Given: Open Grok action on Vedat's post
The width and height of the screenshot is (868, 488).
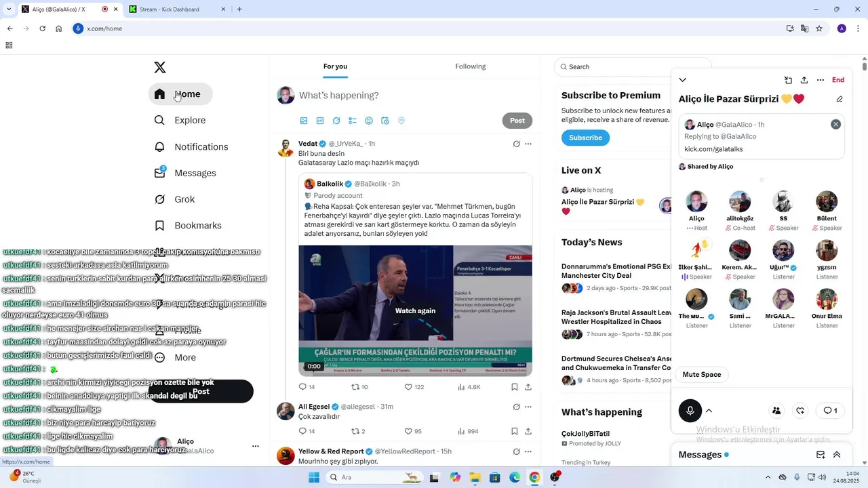Looking at the screenshot, I should 516,144.
